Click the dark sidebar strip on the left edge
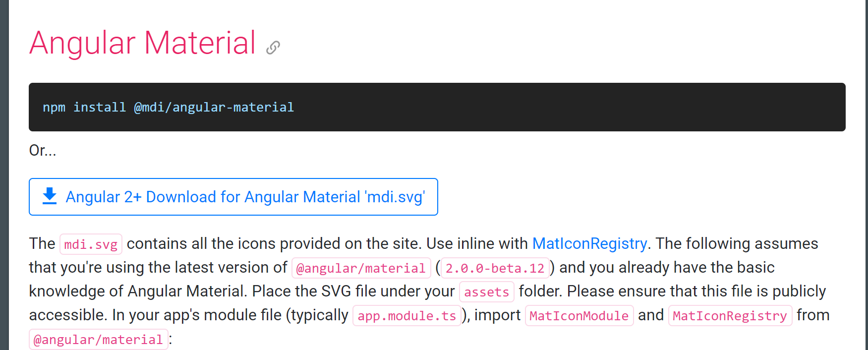The width and height of the screenshot is (868, 350). point(4,175)
